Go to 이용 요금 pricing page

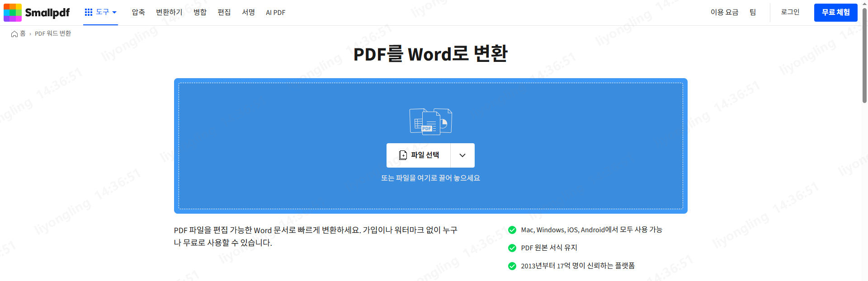point(724,12)
